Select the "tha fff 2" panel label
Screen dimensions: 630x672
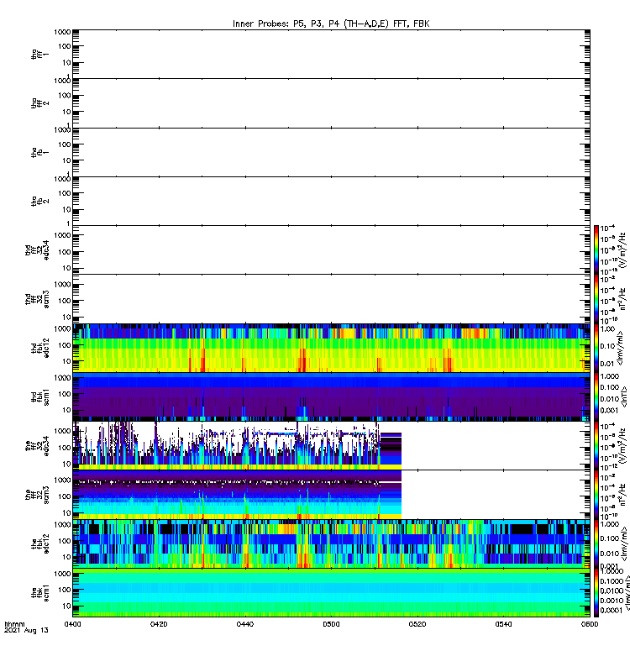click(x=39, y=103)
